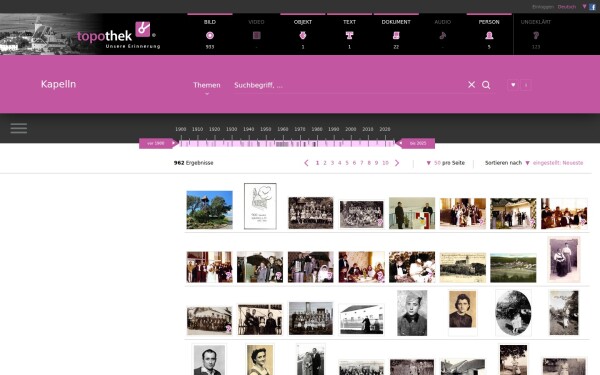
Task: Open the oval-framed vintage photo thumbnail
Action: click(513, 313)
